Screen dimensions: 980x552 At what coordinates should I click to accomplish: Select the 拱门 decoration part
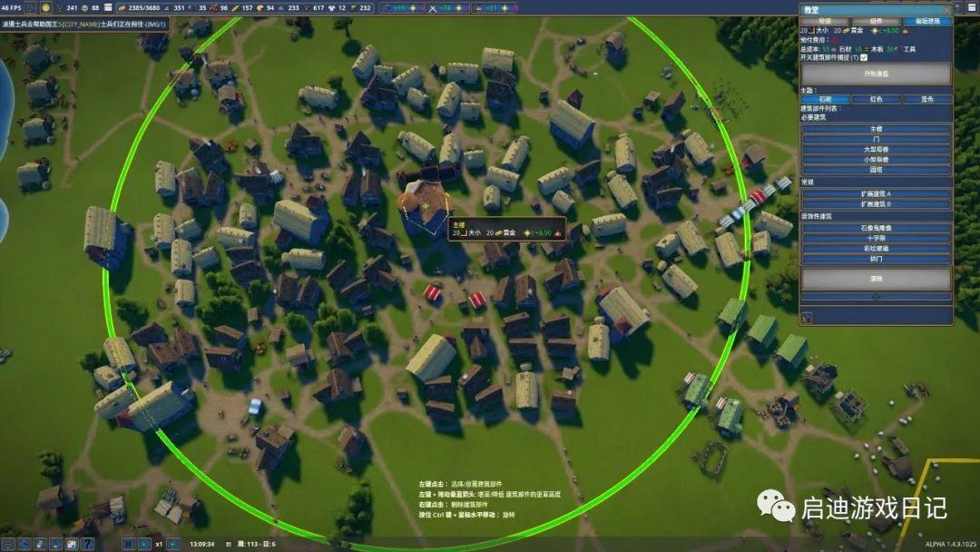[877, 258]
